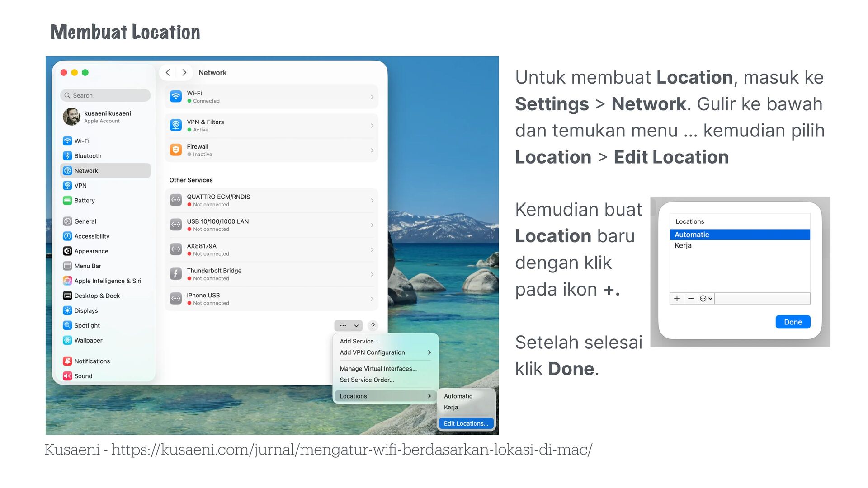Go back with the left arrow
Image resolution: width=868 pixels, height=488 pixels.
pyautogui.click(x=168, y=73)
